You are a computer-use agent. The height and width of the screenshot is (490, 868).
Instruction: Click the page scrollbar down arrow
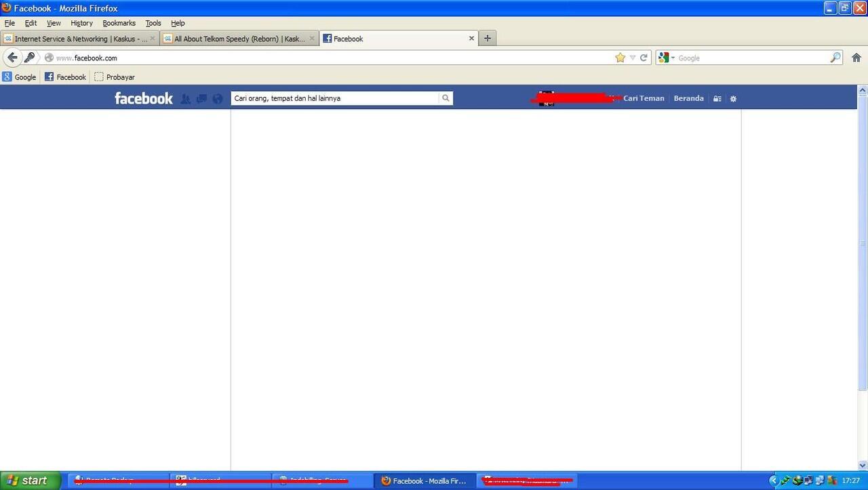[863, 465]
